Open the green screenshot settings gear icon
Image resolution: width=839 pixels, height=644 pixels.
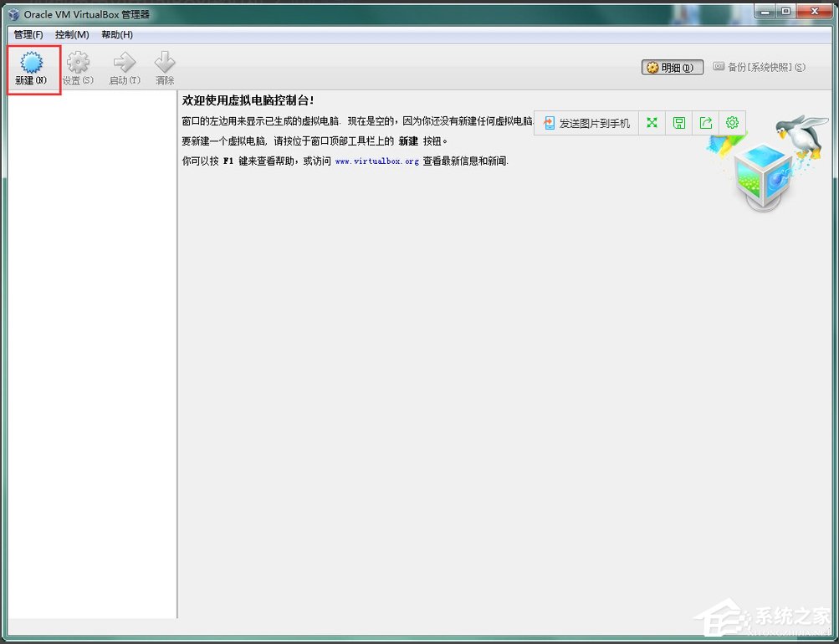click(x=732, y=122)
